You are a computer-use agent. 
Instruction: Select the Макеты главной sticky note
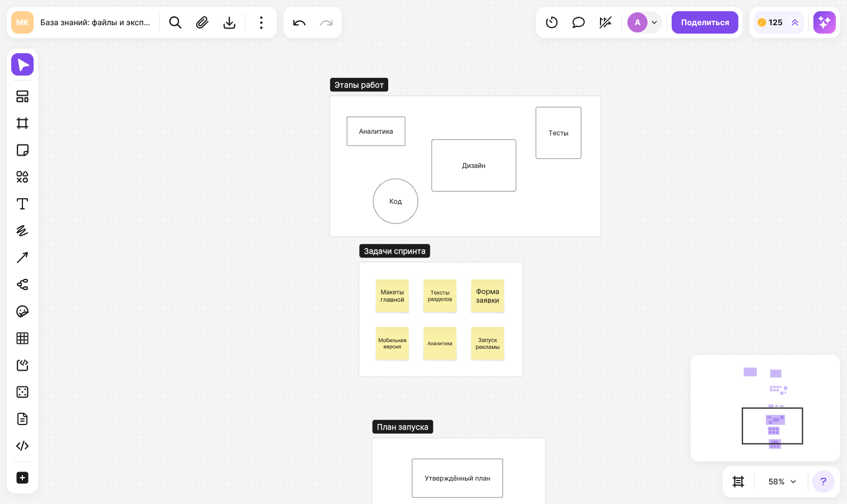coord(392,296)
